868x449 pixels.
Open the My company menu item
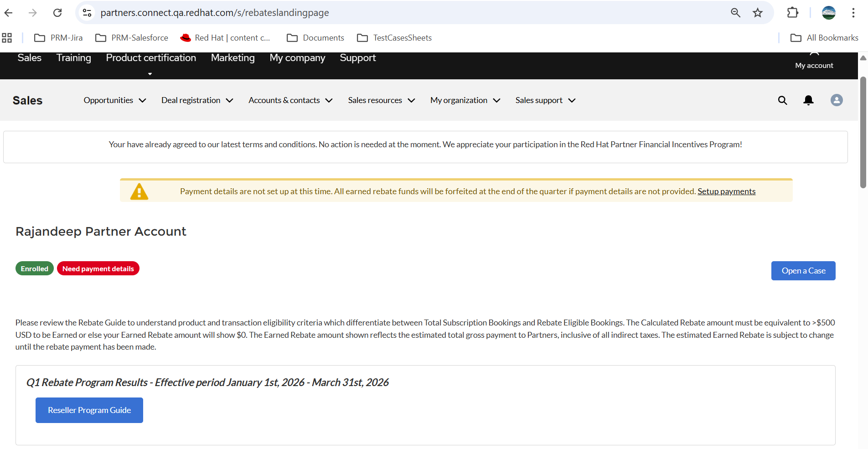(297, 58)
